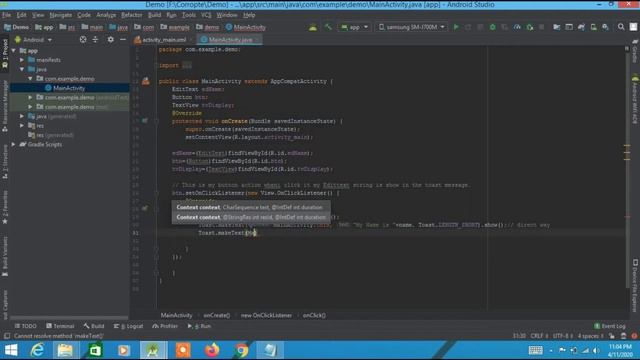Click the Make Project hammer icon

328,27
